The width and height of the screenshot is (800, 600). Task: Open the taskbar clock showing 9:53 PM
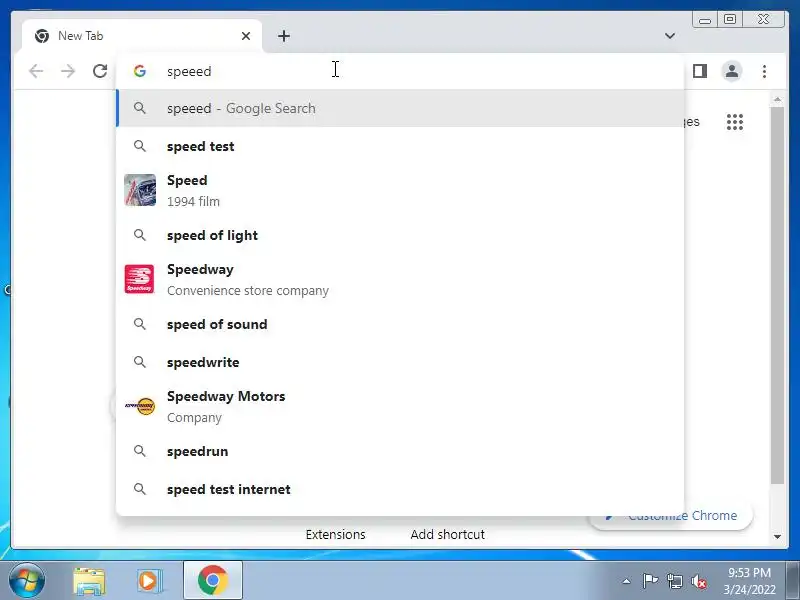[x=749, y=581]
